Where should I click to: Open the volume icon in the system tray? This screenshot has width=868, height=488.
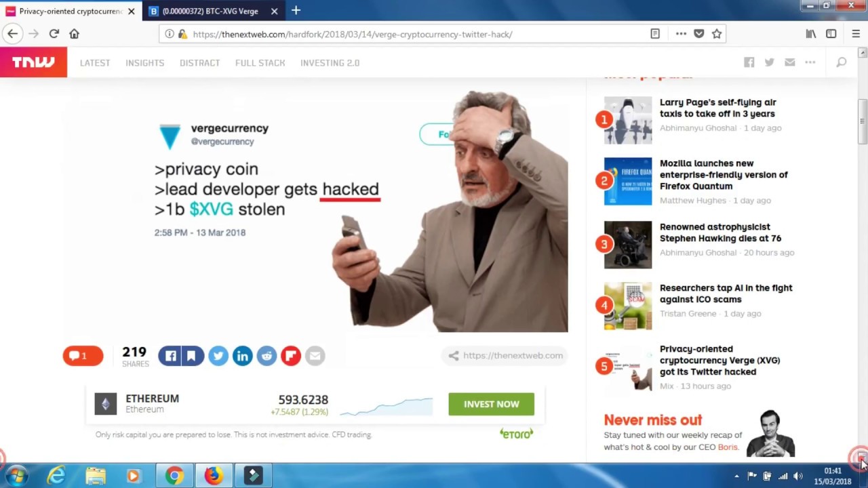(798, 476)
